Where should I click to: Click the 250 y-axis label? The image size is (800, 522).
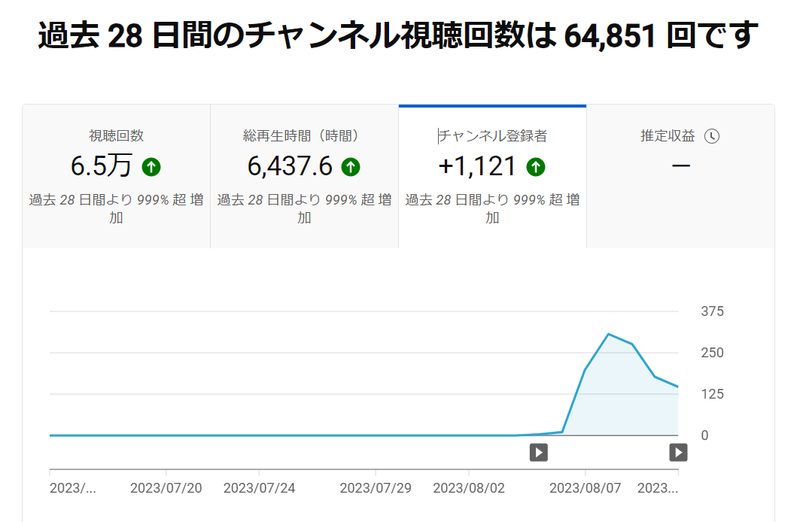[x=712, y=353]
